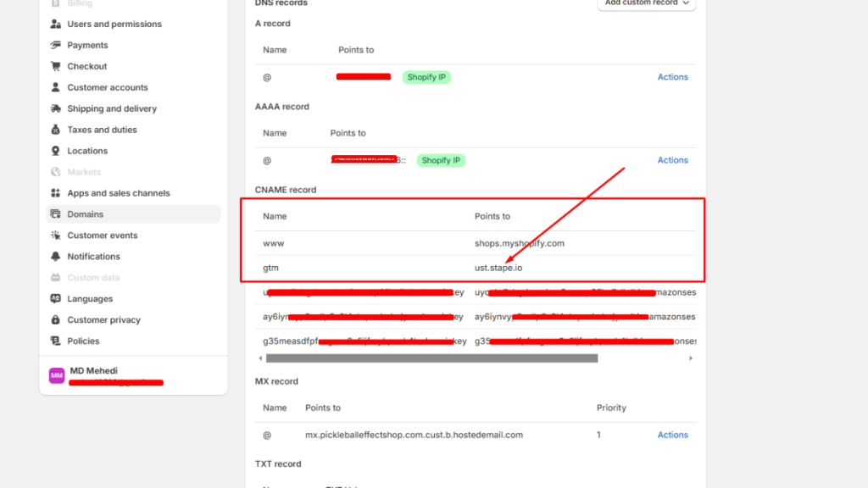Open Locations settings
The height and width of the screenshot is (488, 868).
87,151
